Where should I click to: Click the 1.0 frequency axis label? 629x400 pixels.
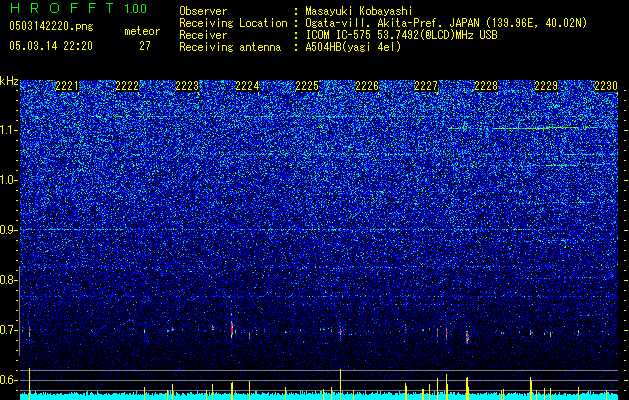click(x=9, y=180)
